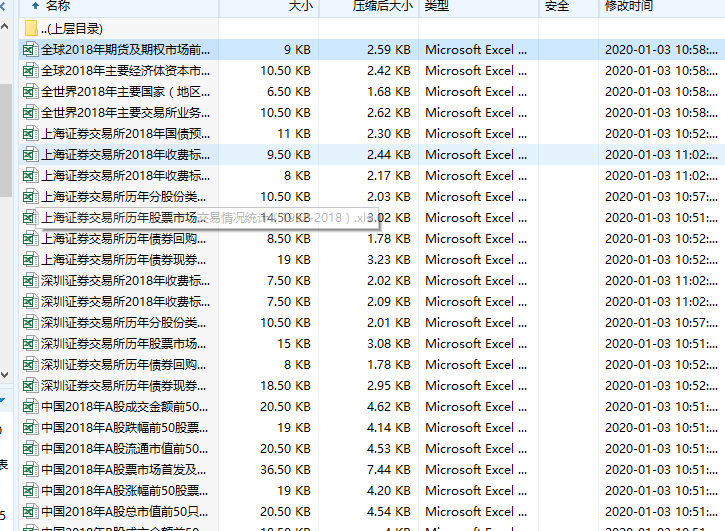This screenshot has height=531, width=725.
Task: Click Excel icon of 中国2018年A股涨幅前50股票 file
Action: (31, 491)
